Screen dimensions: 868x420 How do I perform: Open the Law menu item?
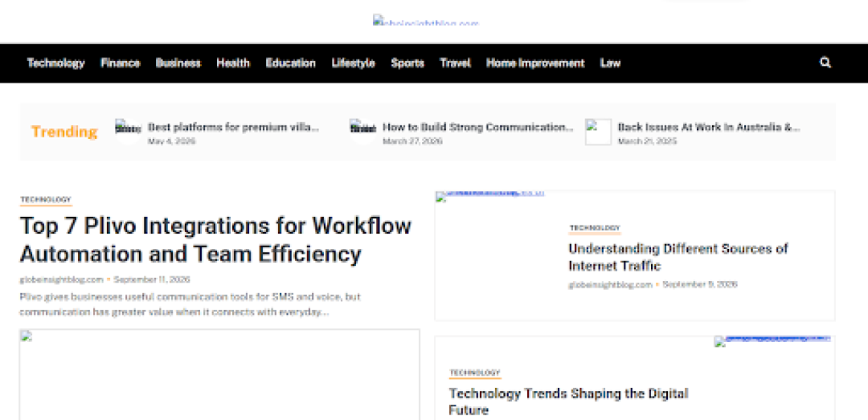611,63
